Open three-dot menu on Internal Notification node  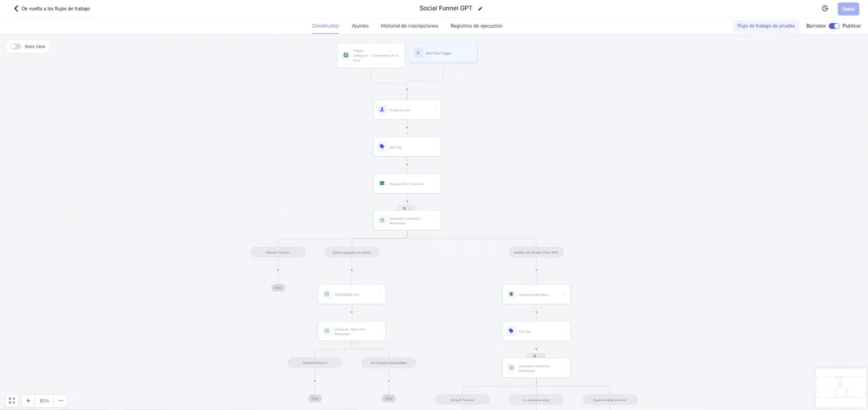pyautogui.click(x=564, y=294)
